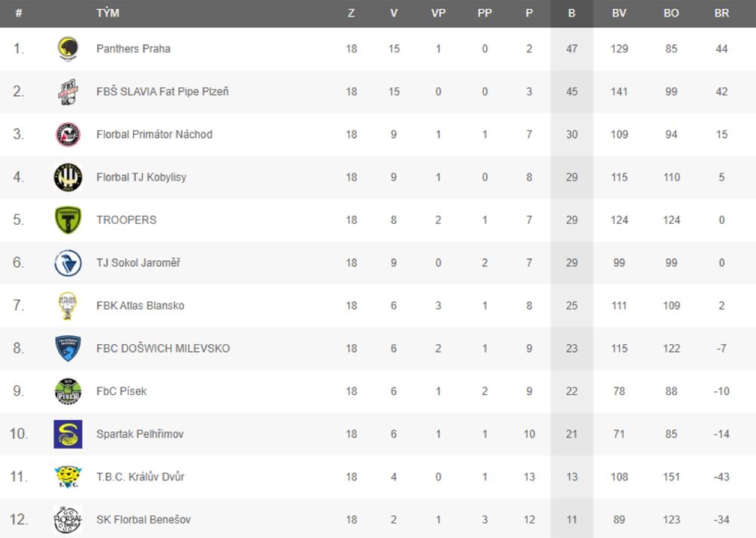Click the SK Florbal Benešov logo
The width and height of the screenshot is (756, 538).
68,520
